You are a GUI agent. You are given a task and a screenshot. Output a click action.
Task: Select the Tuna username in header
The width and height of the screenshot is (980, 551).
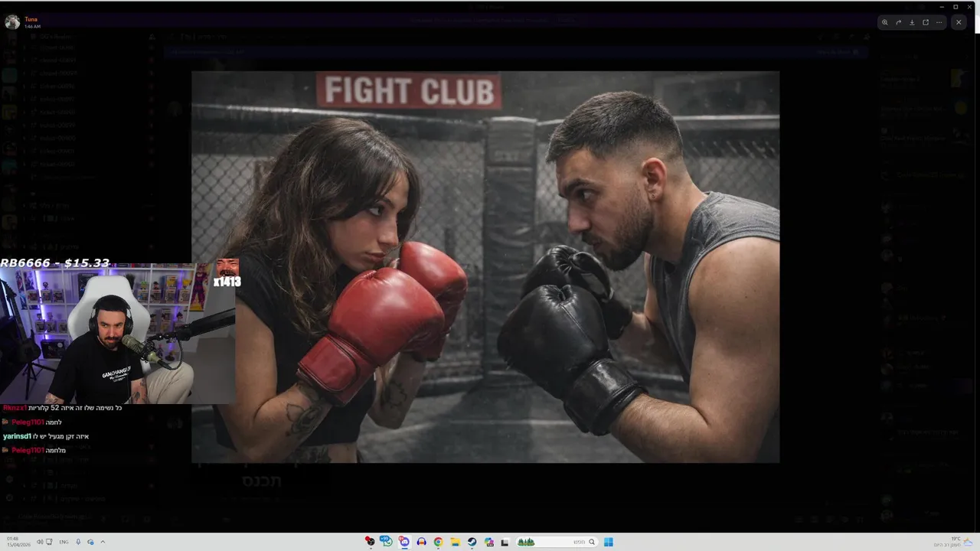(31, 19)
